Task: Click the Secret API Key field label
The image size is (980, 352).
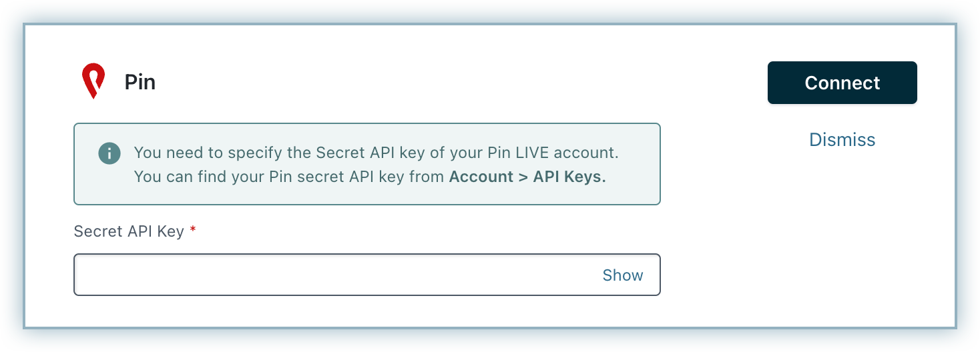Action: click(x=129, y=232)
